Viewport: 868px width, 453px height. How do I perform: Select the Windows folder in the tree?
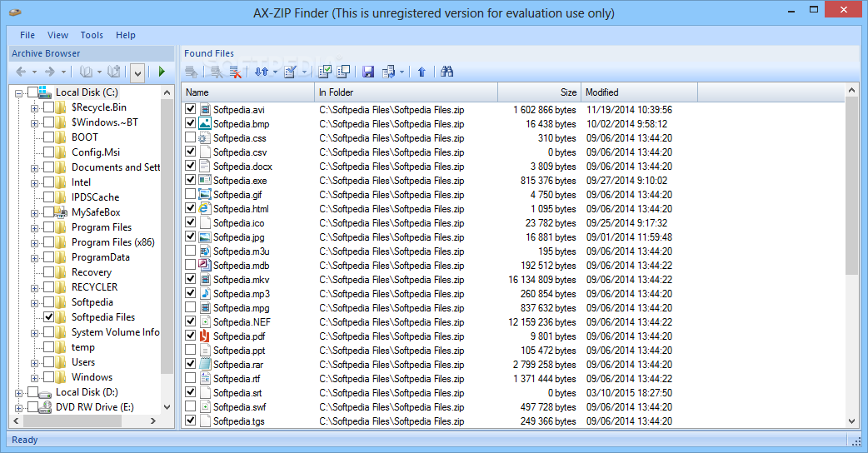pyautogui.click(x=92, y=376)
